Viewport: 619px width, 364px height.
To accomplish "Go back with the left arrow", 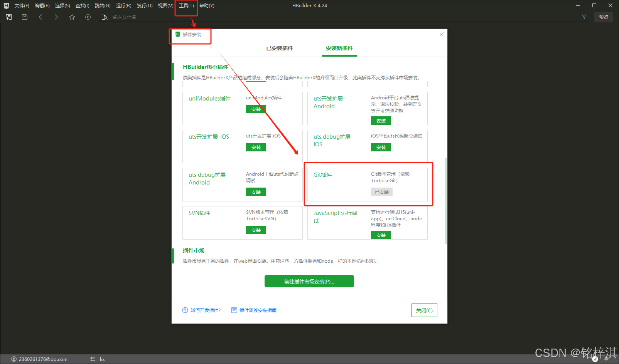I will 40,17.
